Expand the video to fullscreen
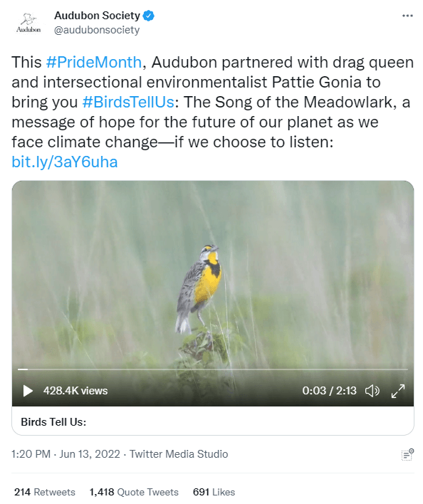This screenshot has height=504, width=423. click(398, 391)
